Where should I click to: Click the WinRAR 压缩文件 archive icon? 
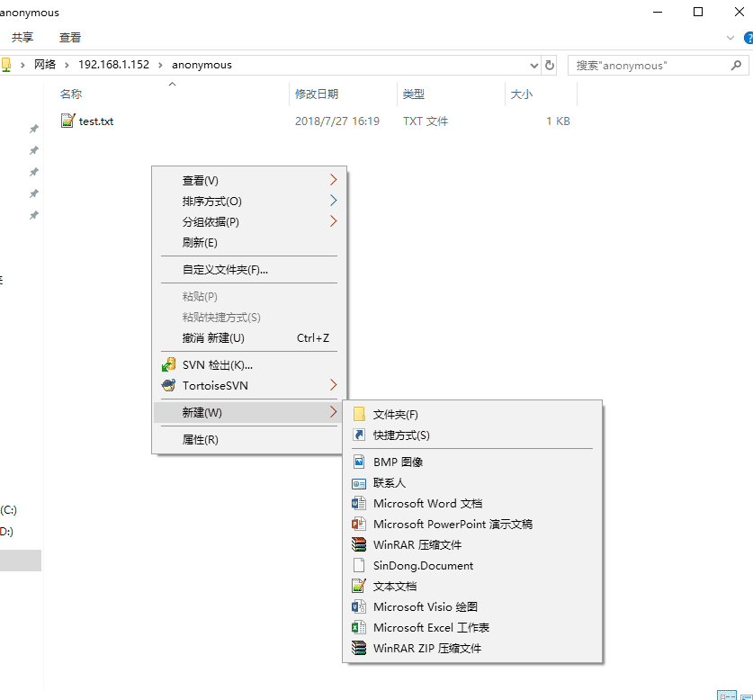[x=359, y=544]
